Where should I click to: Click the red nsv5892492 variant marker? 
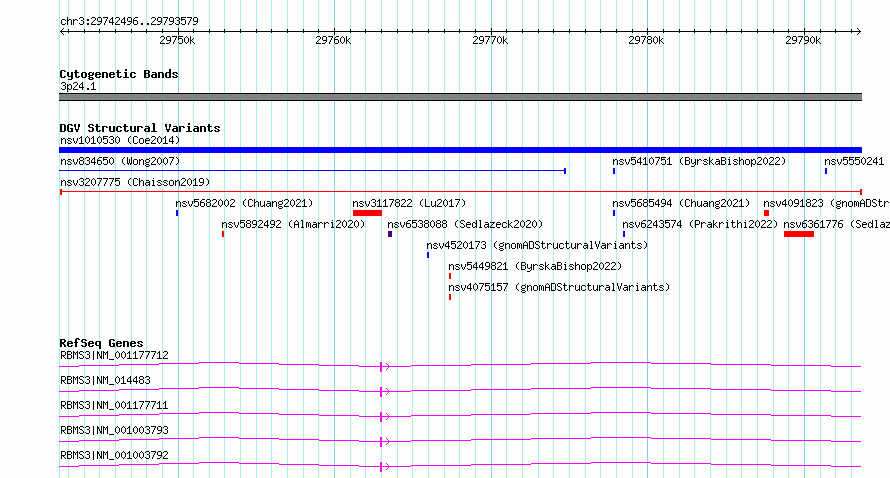223,234
